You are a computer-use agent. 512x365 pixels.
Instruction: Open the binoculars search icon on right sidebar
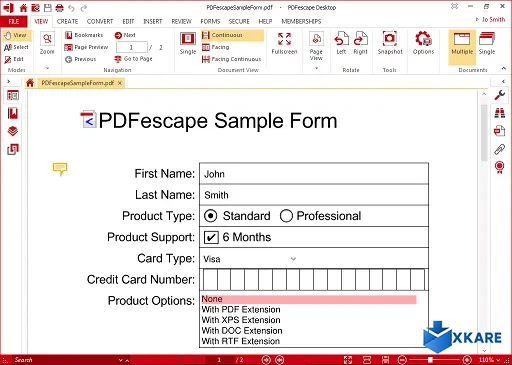[x=500, y=113]
